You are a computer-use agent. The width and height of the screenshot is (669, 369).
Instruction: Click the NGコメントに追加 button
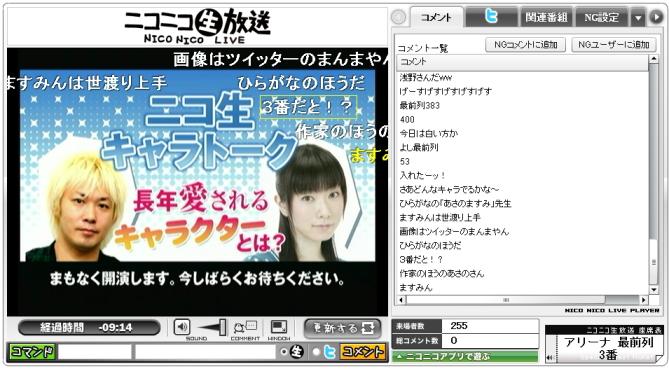point(526,45)
